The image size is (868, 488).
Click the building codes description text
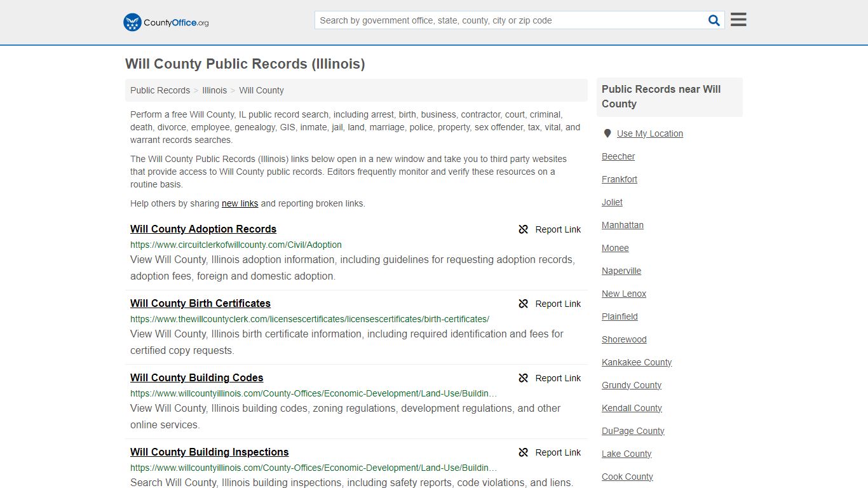point(346,416)
